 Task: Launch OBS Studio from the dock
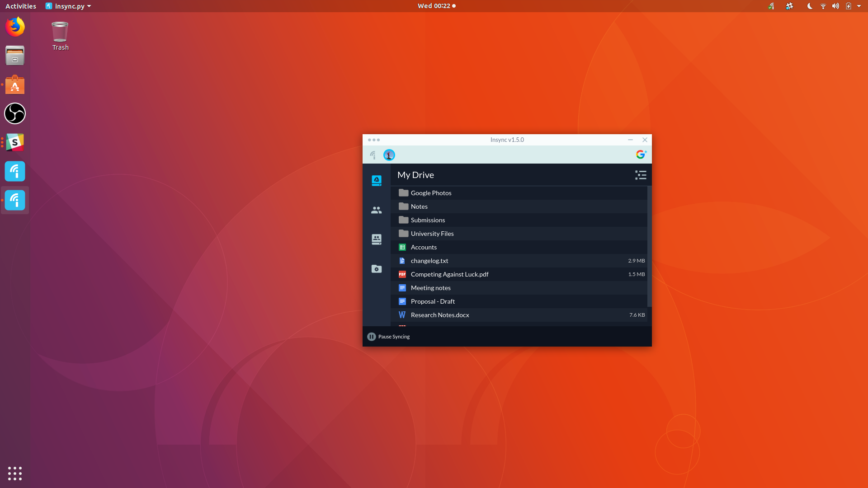pos(15,113)
